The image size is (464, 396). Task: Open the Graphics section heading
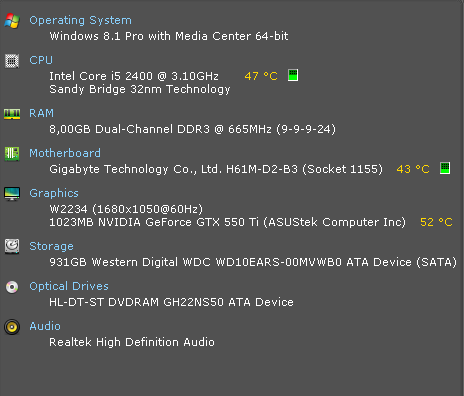pos(54,193)
